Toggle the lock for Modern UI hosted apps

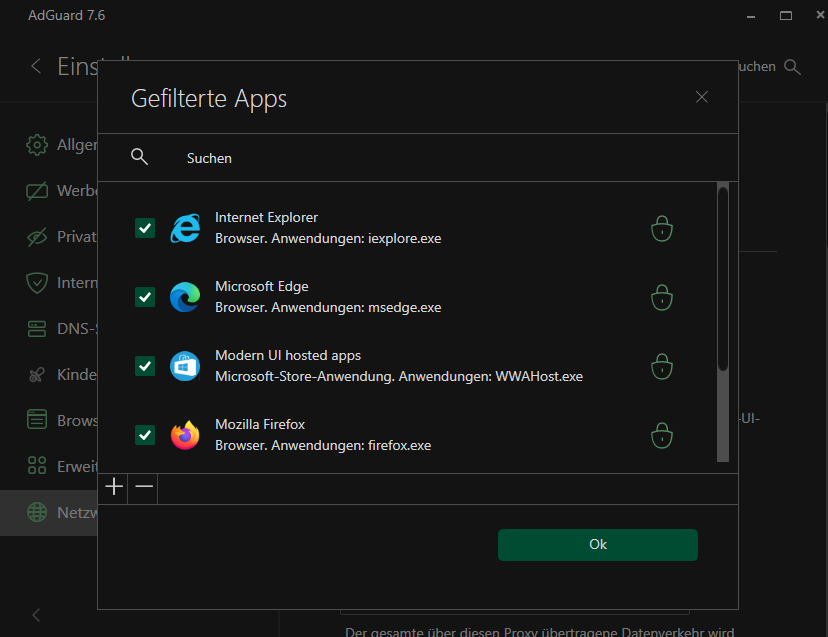click(661, 366)
